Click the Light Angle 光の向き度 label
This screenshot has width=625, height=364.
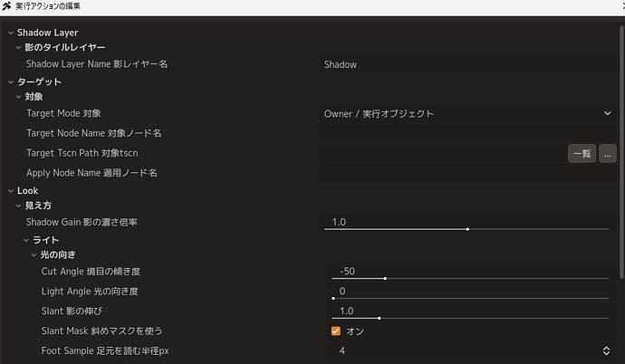click(x=90, y=292)
